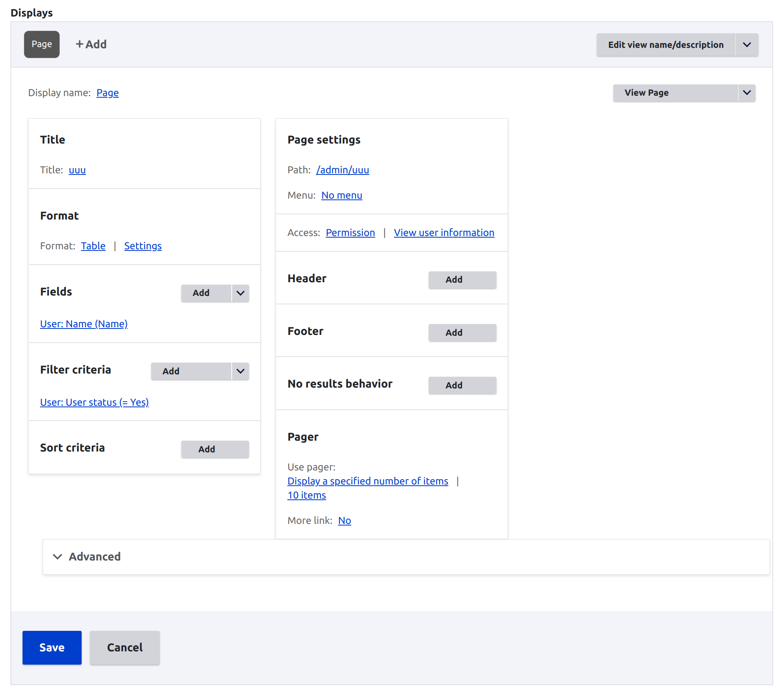Open Format Settings
The image size is (784, 700).
click(143, 246)
